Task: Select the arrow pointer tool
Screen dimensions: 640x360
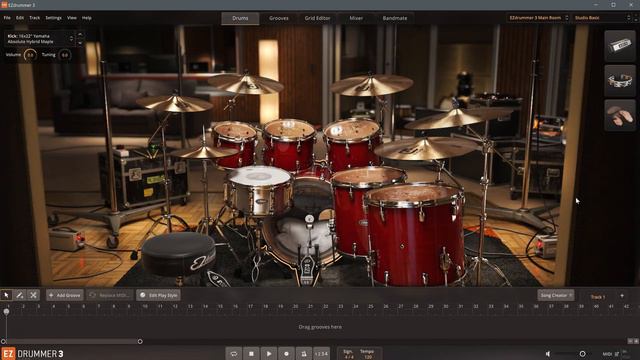Action: pos(6,295)
